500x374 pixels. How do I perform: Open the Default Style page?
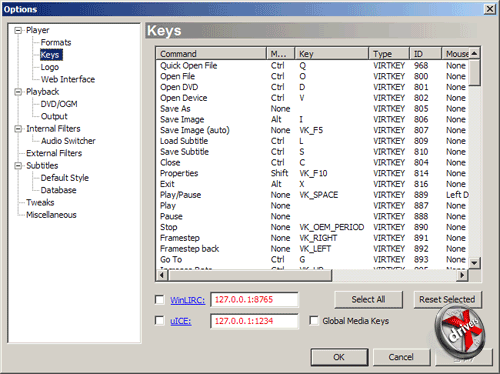(65, 178)
